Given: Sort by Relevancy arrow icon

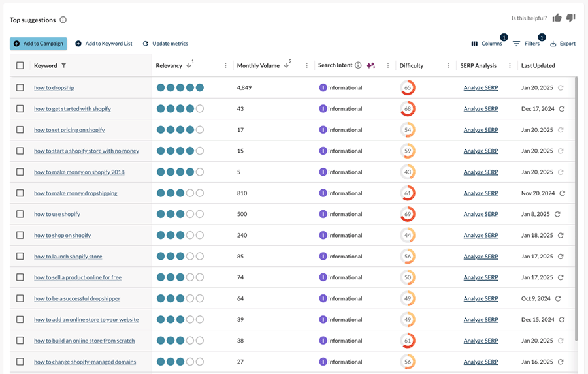Looking at the screenshot, I should pyautogui.click(x=189, y=65).
